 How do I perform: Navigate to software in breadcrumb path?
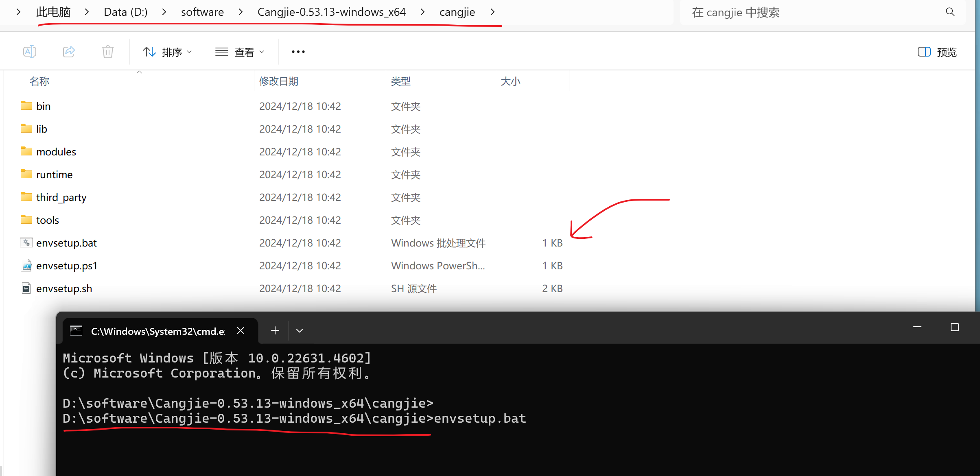click(x=202, y=12)
